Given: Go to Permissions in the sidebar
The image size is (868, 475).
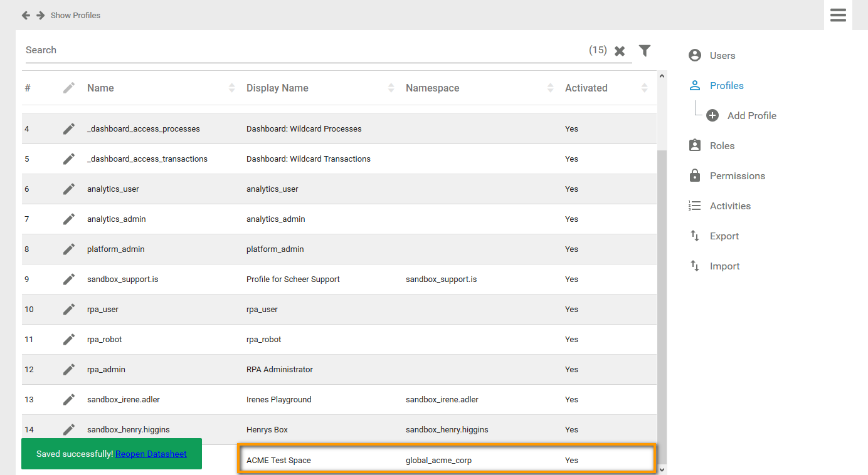Looking at the screenshot, I should (737, 176).
